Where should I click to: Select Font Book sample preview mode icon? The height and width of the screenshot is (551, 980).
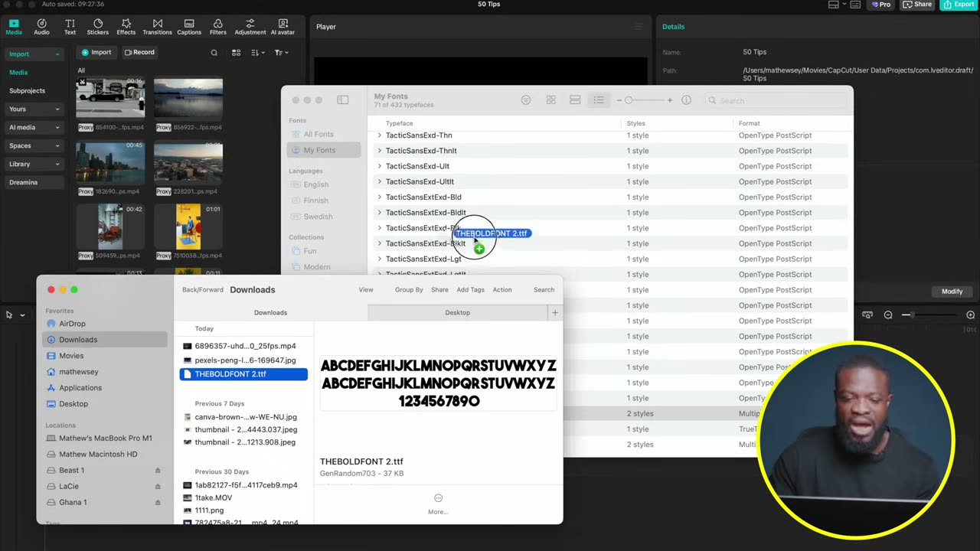click(526, 100)
